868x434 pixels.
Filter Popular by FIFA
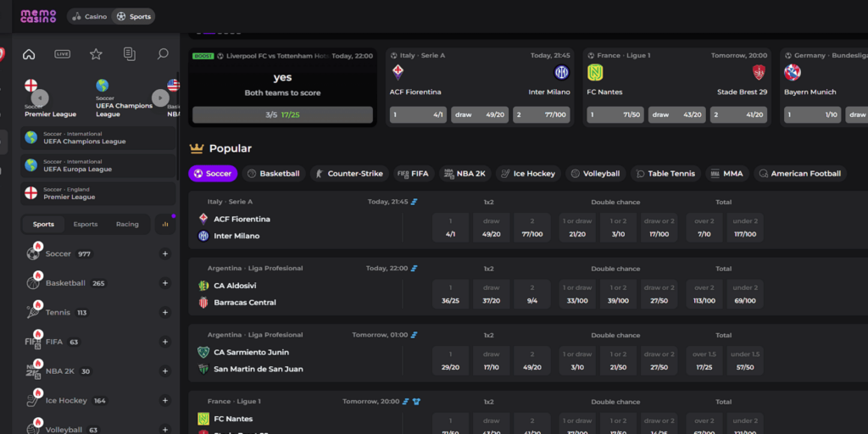(414, 174)
